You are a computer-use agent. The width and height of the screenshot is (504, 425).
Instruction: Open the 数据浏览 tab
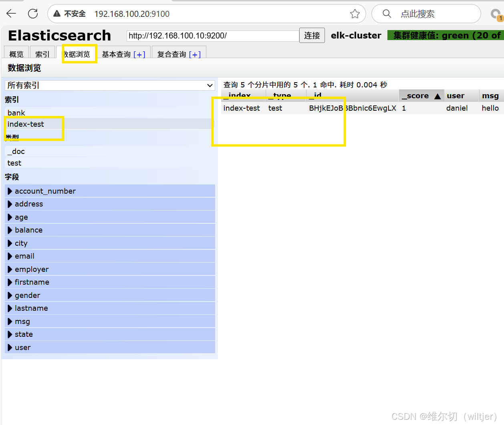point(76,54)
